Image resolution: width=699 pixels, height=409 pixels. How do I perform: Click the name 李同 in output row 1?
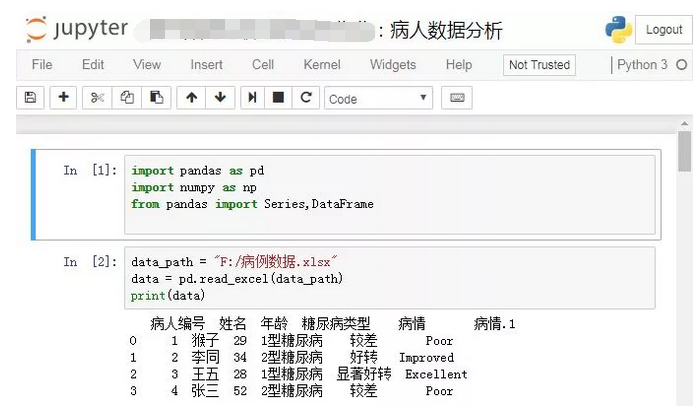(205, 357)
